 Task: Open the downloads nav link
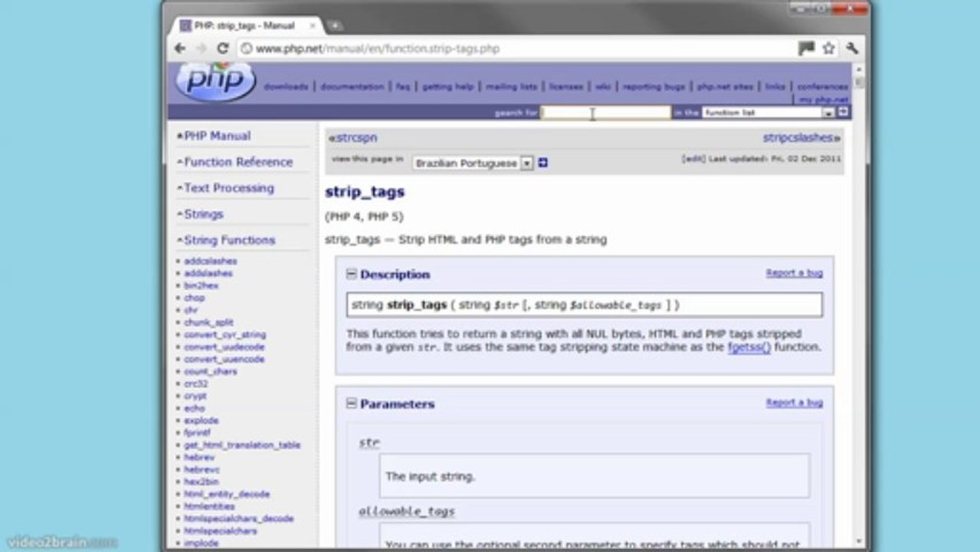pos(286,87)
